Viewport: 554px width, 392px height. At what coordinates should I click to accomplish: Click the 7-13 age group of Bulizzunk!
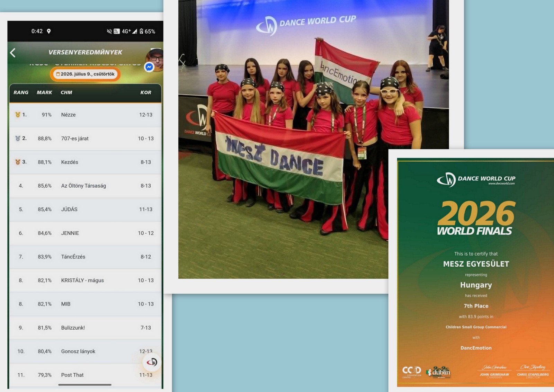146,328
